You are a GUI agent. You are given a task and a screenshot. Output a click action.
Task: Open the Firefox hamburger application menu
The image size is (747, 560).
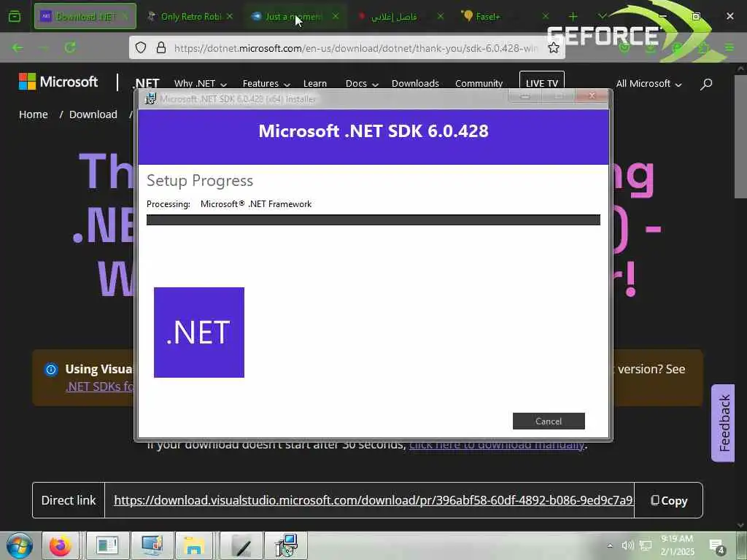point(729,47)
